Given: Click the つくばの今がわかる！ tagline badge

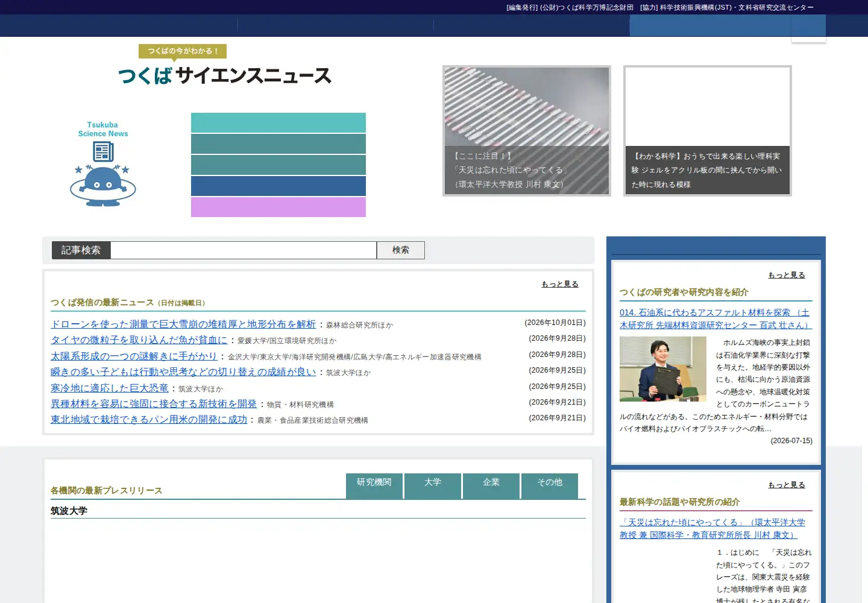Looking at the screenshot, I should pos(183,51).
